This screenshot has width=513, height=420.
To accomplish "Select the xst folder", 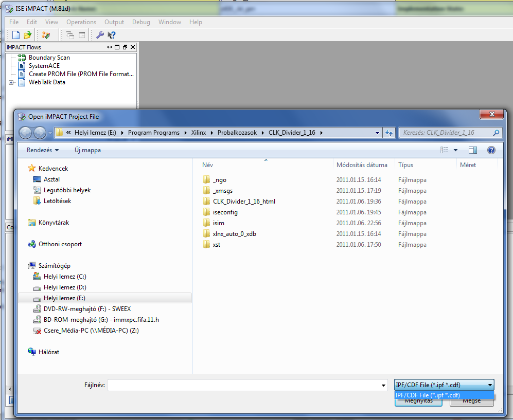I will click(216, 245).
